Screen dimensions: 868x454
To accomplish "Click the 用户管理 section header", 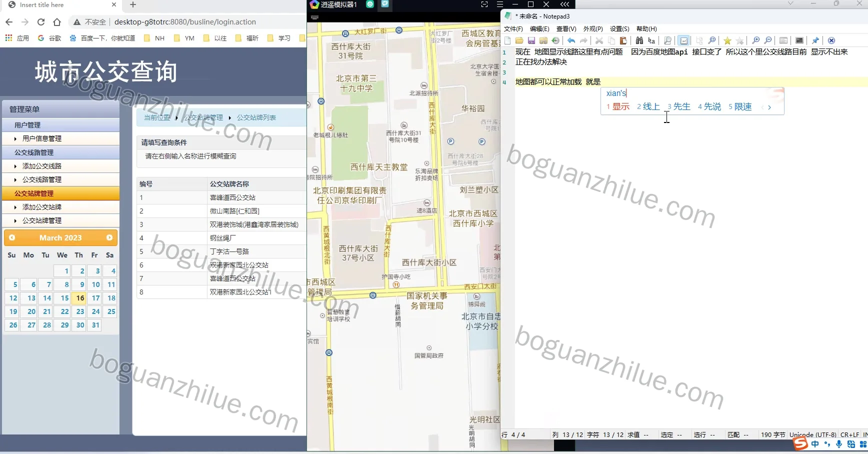I will pyautogui.click(x=60, y=125).
